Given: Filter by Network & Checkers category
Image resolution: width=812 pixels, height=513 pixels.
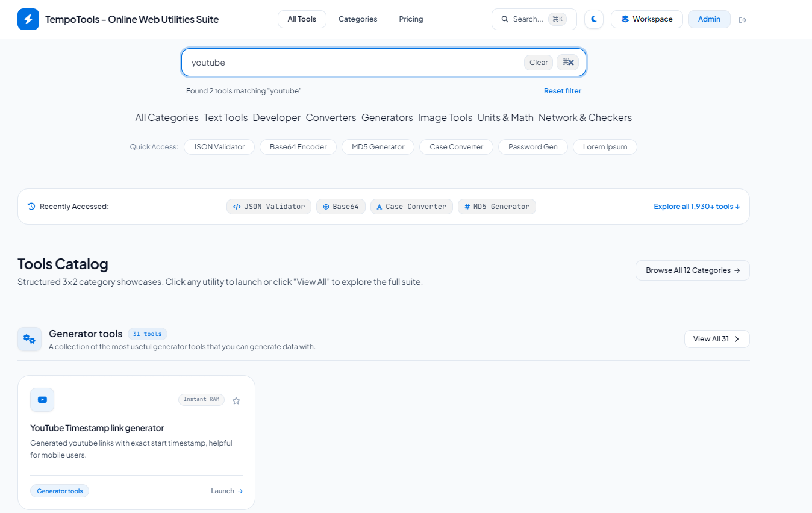Looking at the screenshot, I should [585, 117].
